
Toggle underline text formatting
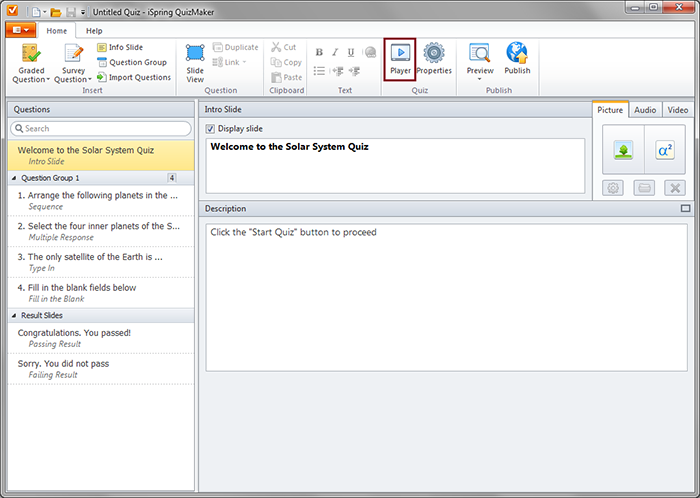pyautogui.click(x=351, y=52)
